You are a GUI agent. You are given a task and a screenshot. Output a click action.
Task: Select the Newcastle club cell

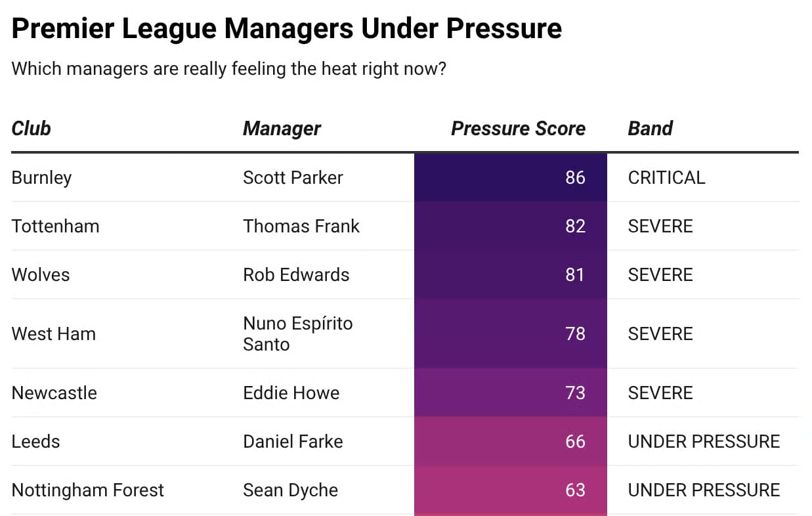point(54,393)
